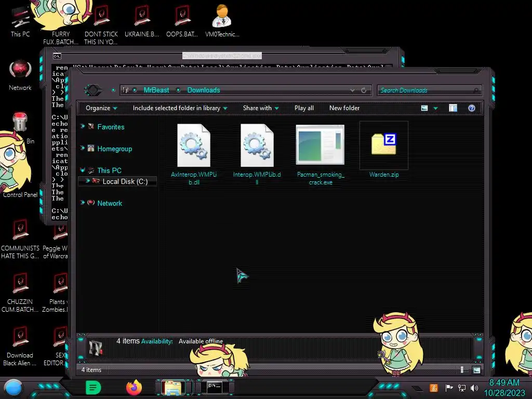This screenshot has height=399, width=532.
Task: Go to MrBeast in address bar
Action: [156, 90]
